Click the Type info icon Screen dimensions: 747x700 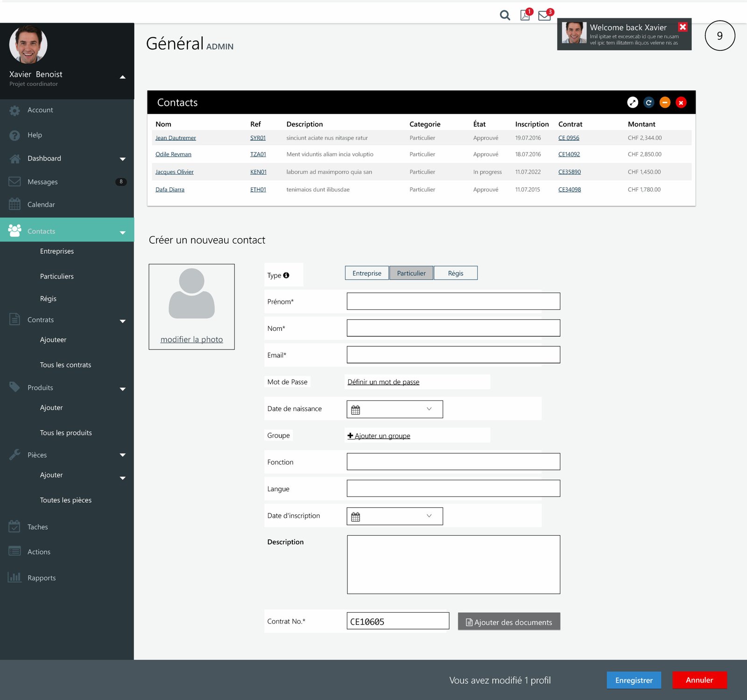[286, 275]
